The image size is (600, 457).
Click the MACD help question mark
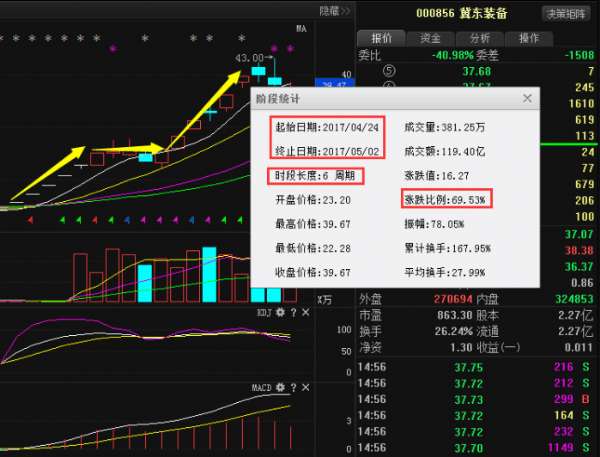(x=293, y=387)
